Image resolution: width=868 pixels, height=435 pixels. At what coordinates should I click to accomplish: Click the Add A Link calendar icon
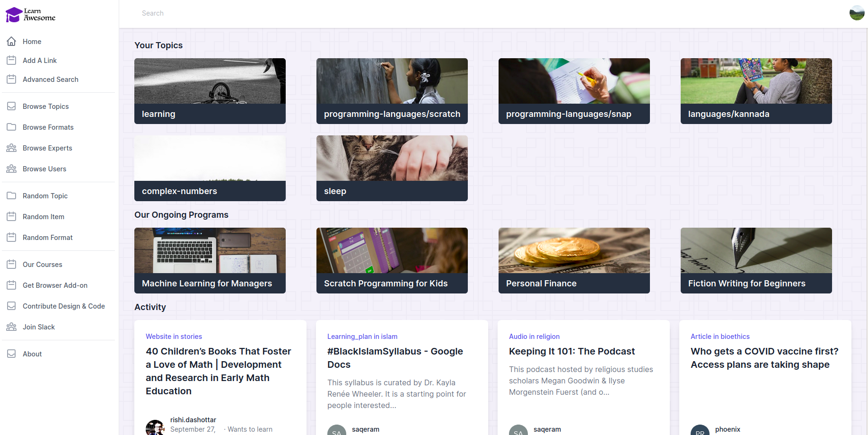point(11,61)
